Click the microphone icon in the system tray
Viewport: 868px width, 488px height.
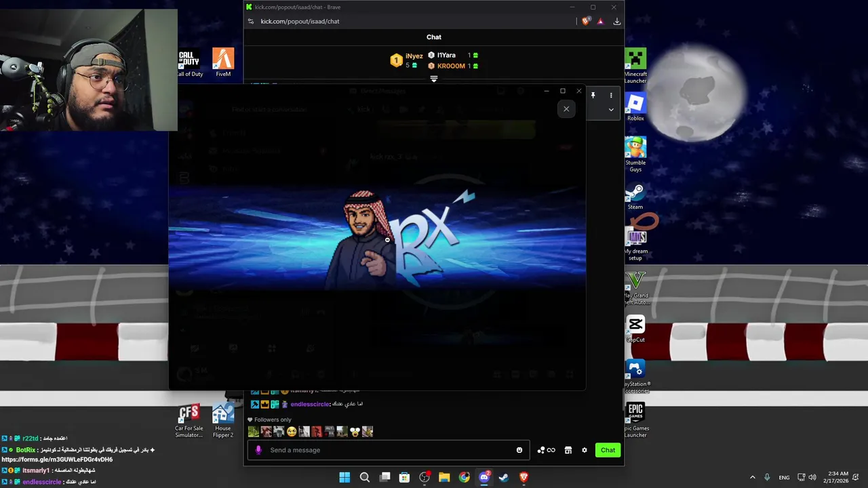click(x=767, y=477)
